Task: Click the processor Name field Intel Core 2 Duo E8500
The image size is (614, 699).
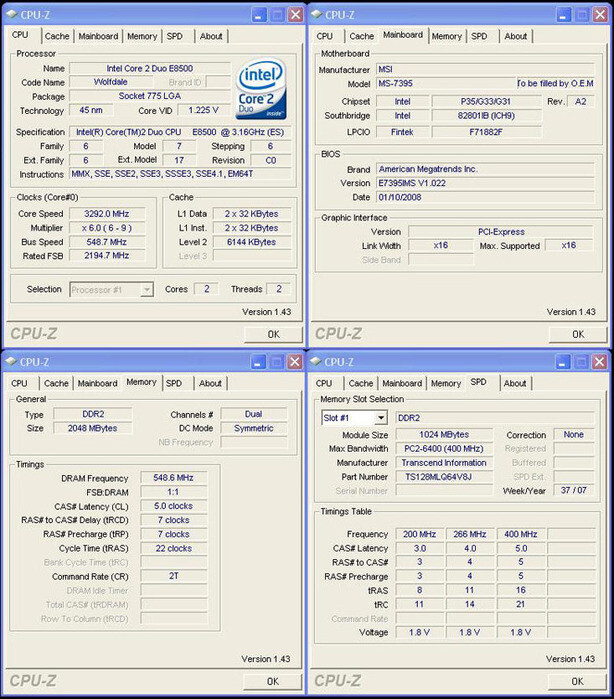Action: [x=150, y=69]
